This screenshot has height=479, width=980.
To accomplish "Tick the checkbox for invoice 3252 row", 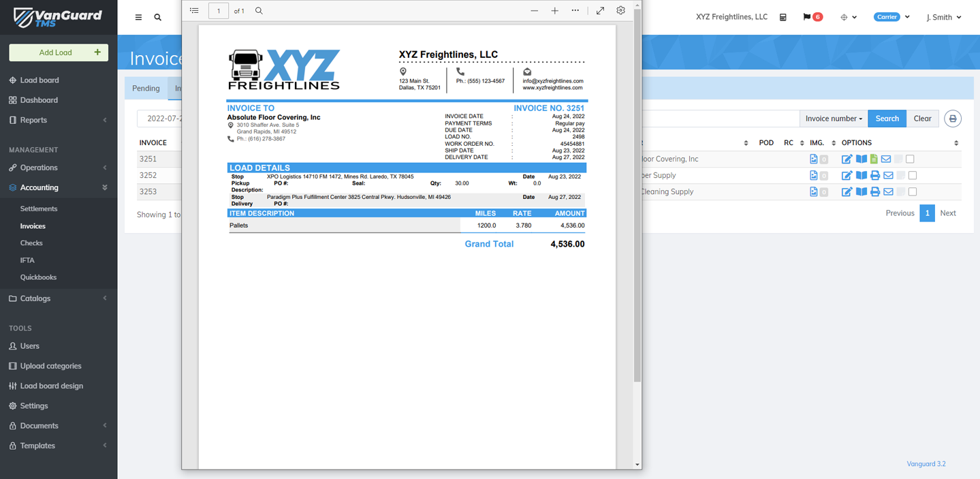I will click(913, 176).
